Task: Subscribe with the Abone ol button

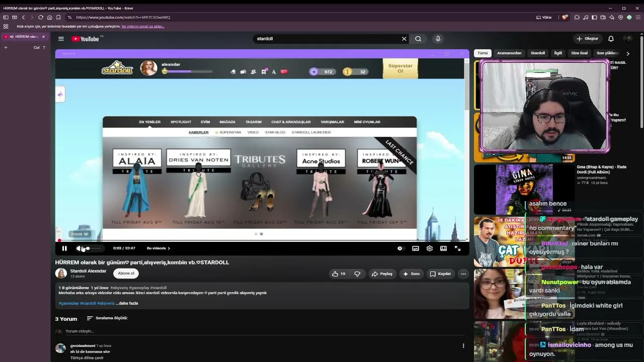Action: pos(126,274)
